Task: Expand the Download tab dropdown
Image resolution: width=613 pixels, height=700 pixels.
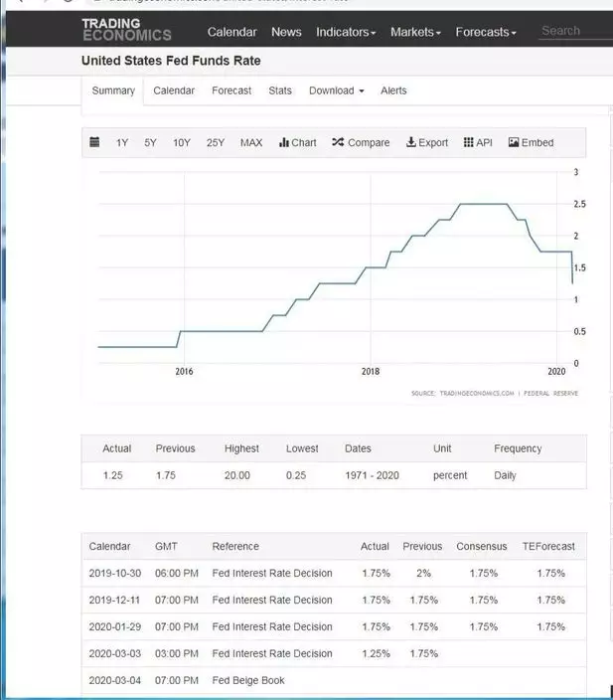Action: tap(337, 90)
